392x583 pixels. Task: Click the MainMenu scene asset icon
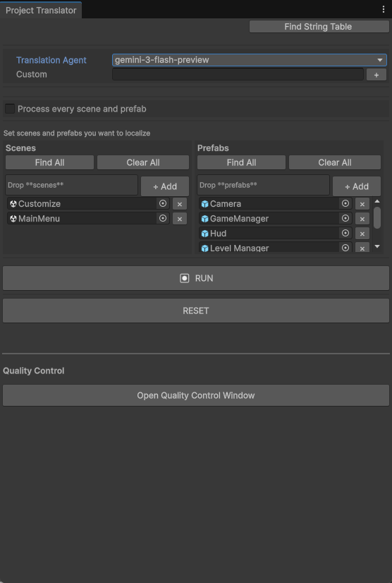[13, 219]
